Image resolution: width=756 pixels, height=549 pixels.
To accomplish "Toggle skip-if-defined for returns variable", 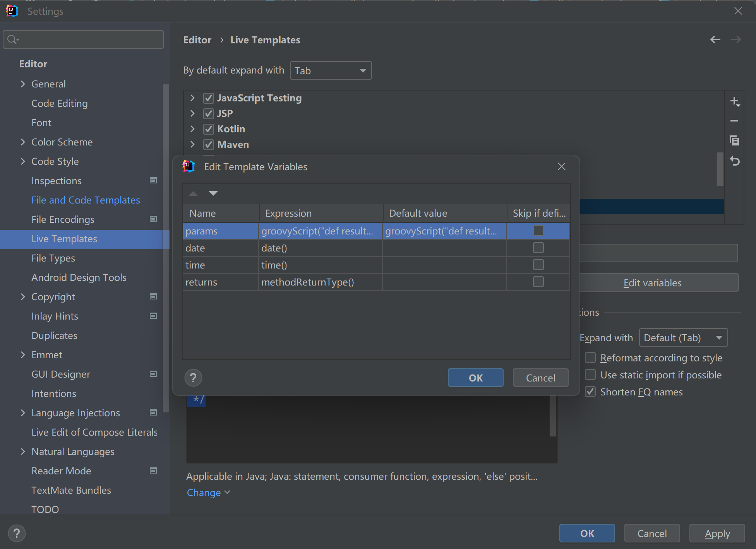I will [538, 282].
